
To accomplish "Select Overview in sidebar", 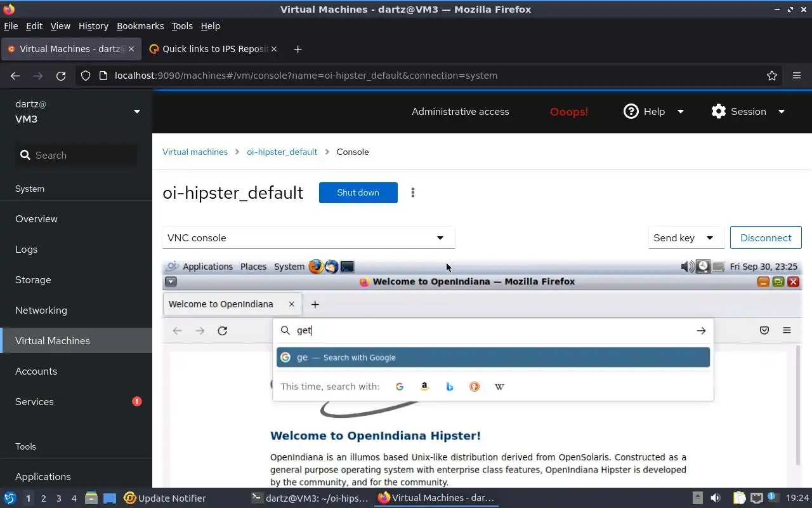I will pyautogui.click(x=76, y=219).
